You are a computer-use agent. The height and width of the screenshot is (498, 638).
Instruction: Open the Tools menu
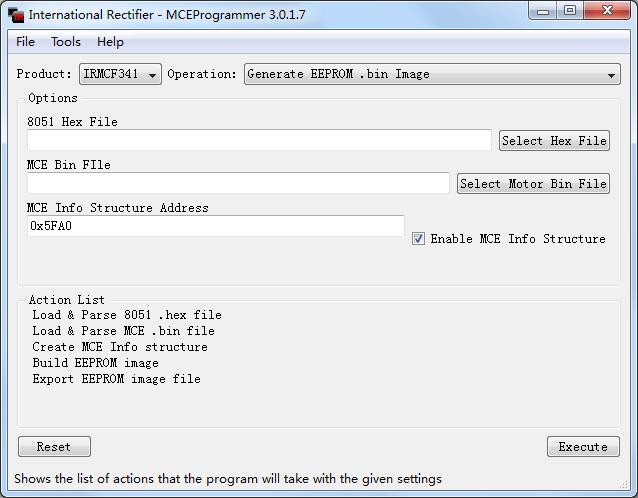[66, 42]
